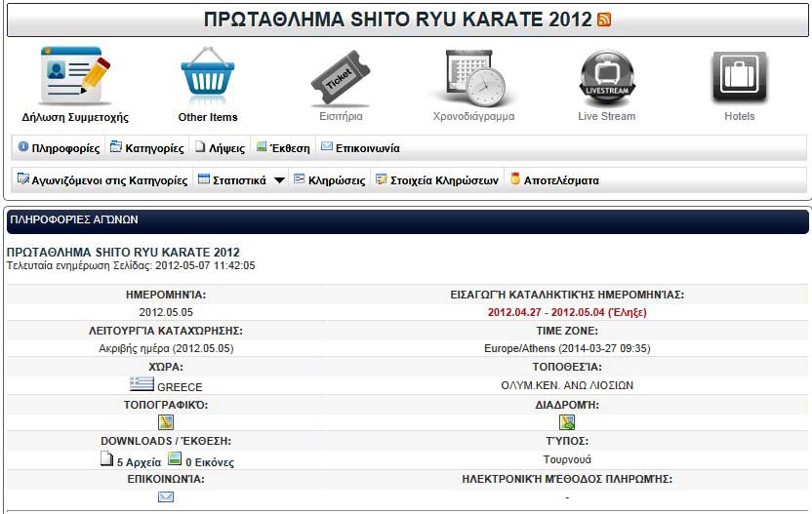The height and width of the screenshot is (514, 812).
Task: Open the Χρονοδιάγραμμα calendar clock icon
Action: [473, 77]
